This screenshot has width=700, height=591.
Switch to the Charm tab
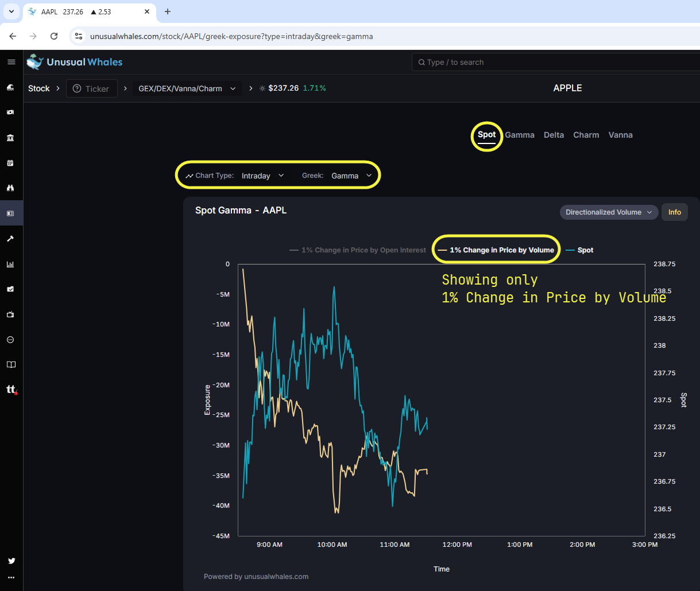click(x=586, y=135)
